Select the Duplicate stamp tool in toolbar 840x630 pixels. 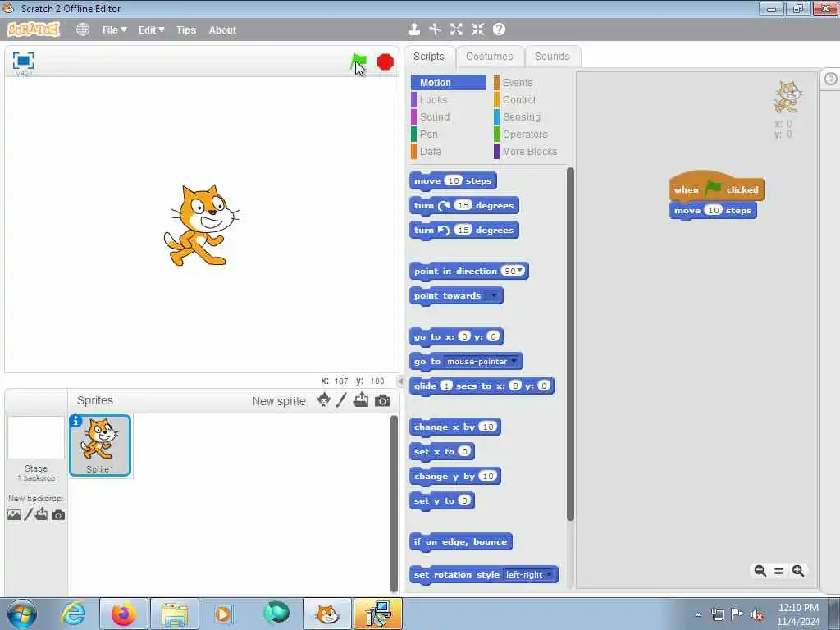(x=413, y=30)
